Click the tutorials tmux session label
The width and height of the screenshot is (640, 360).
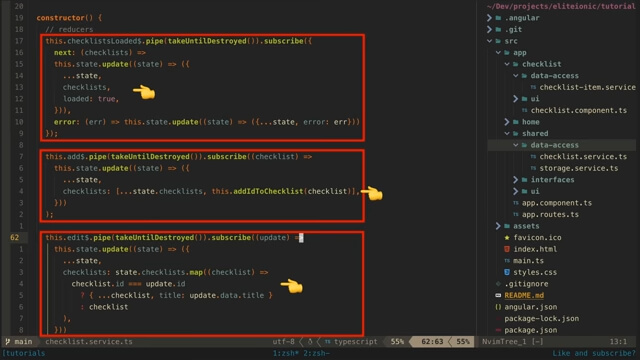[24, 353]
